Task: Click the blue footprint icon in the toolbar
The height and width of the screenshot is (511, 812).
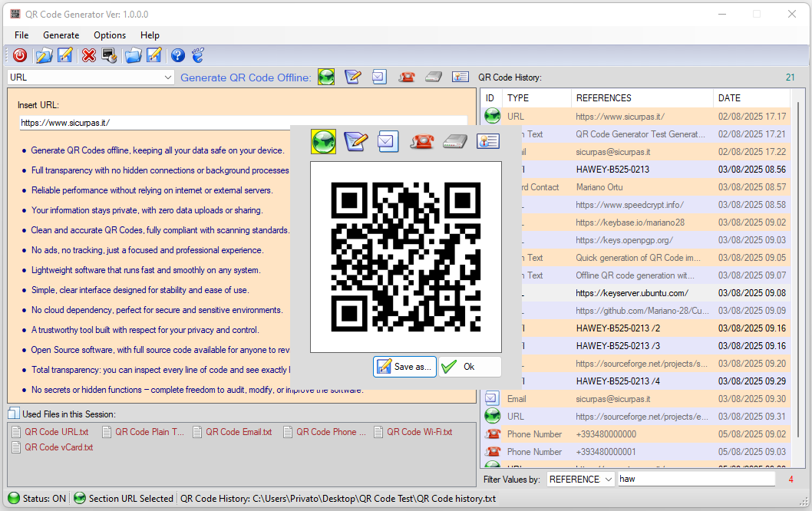Action: click(198, 55)
